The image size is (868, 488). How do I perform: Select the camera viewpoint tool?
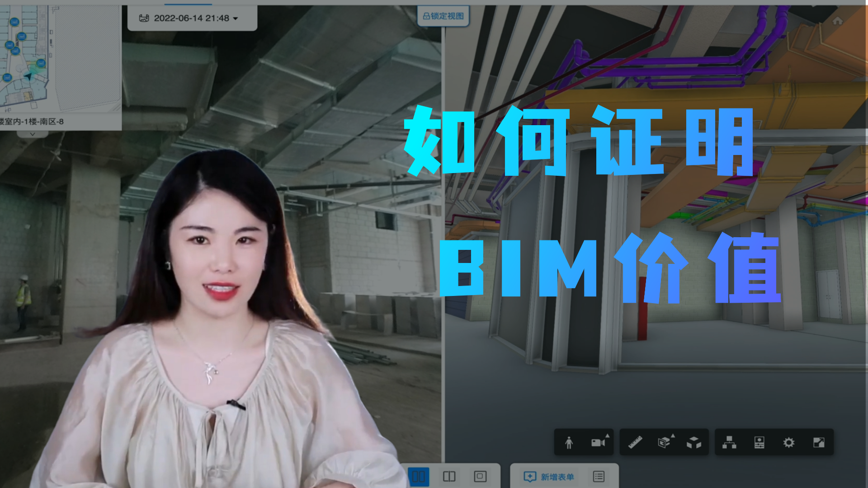point(598,443)
